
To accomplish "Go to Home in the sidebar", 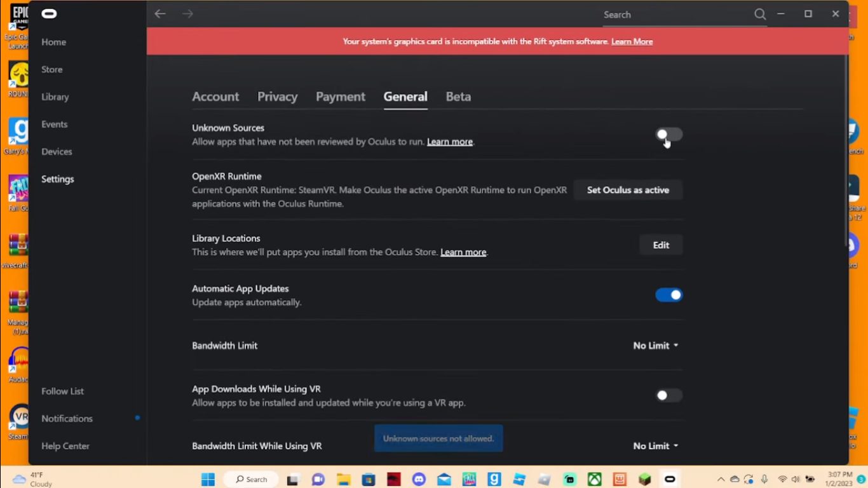I will (x=53, y=42).
